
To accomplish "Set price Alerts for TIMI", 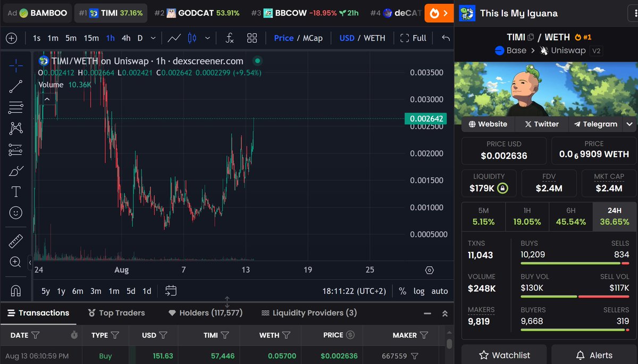I will point(594,355).
